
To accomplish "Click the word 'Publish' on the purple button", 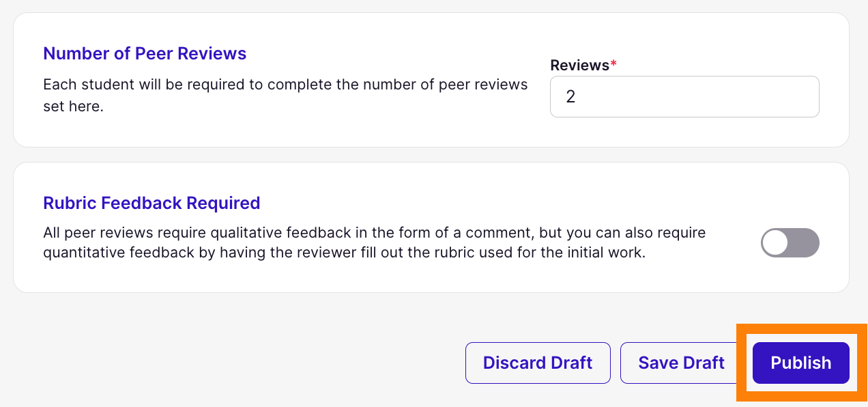I will click(x=801, y=363).
